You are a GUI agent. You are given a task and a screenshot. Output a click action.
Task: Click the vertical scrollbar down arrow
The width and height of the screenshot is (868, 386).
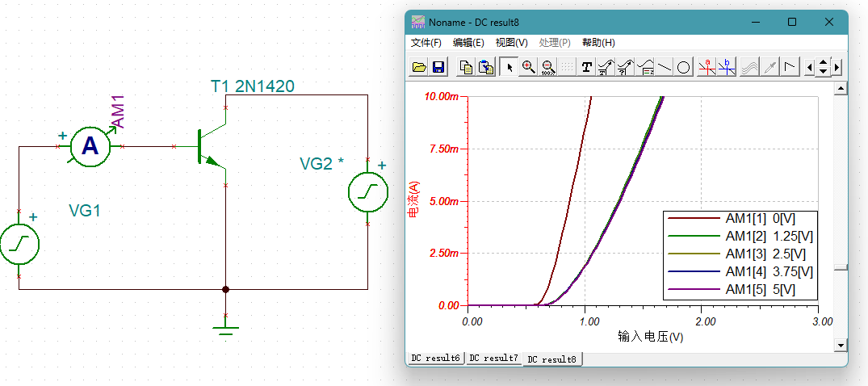tap(841, 345)
